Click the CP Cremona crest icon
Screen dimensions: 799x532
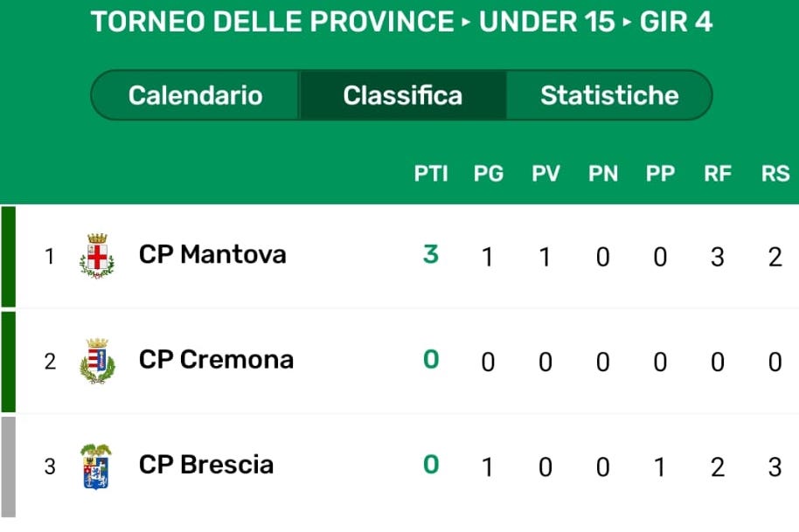pos(96,361)
